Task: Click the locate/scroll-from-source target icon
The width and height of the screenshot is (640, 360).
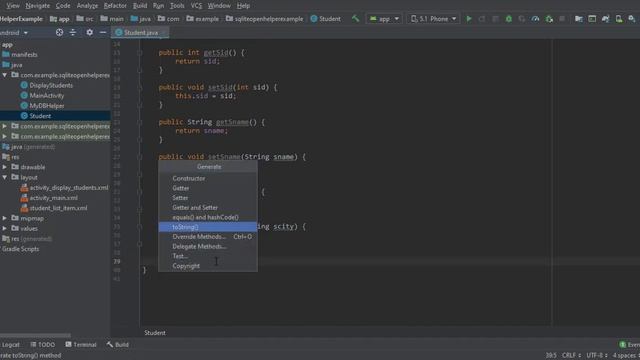Action: [x=59, y=32]
